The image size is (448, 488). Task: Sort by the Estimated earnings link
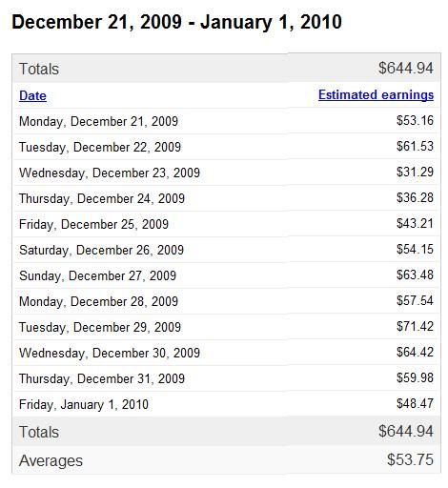[376, 95]
